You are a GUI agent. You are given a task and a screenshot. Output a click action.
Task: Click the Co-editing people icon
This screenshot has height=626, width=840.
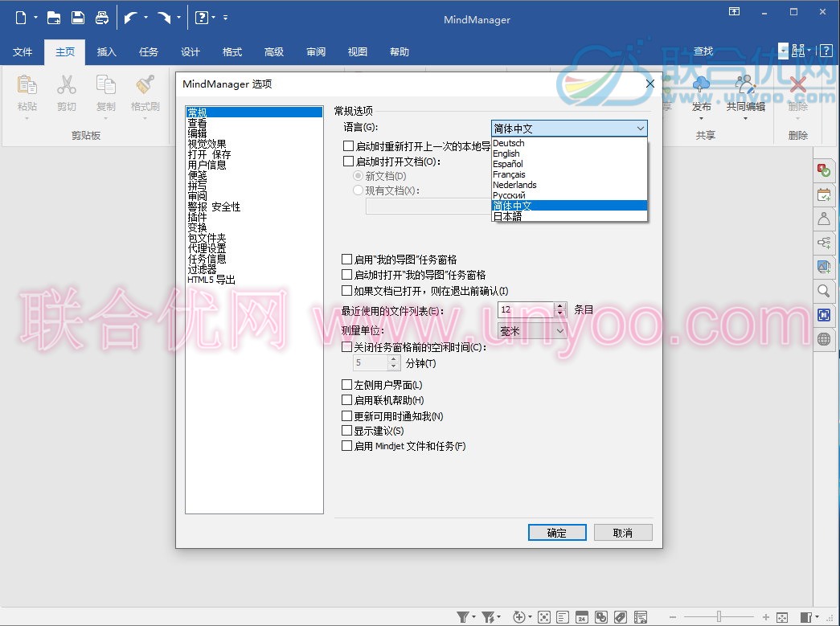tap(745, 84)
